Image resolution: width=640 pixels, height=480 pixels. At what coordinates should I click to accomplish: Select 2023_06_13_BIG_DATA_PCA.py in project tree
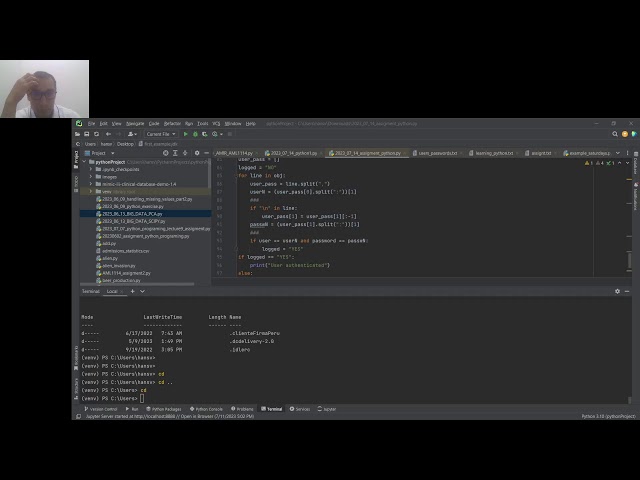click(x=145, y=213)
